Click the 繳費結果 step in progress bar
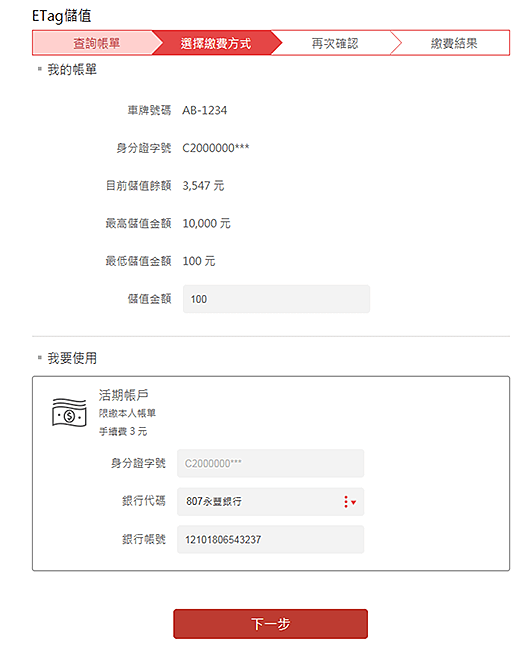This screenshot has width=520, height=653. click(454, 43)
